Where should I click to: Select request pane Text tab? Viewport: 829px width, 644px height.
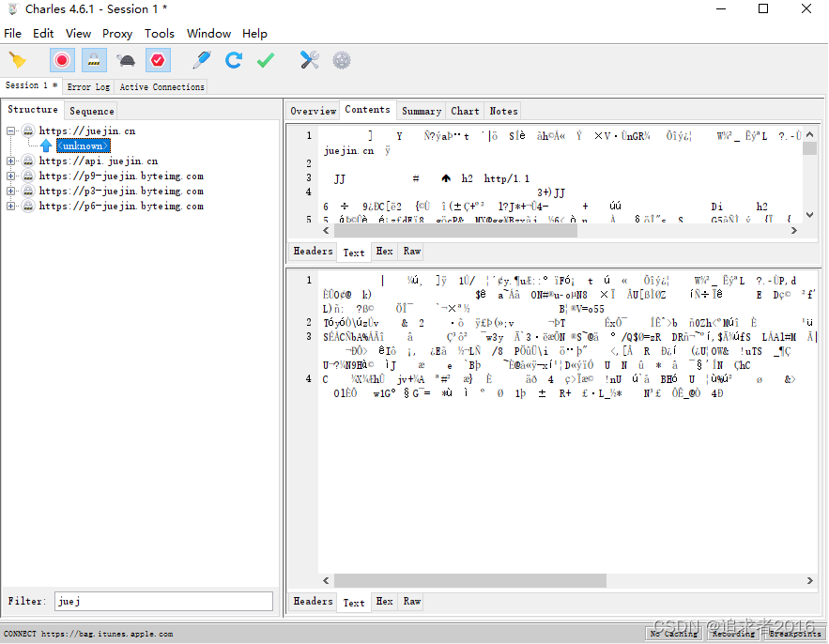354,253
